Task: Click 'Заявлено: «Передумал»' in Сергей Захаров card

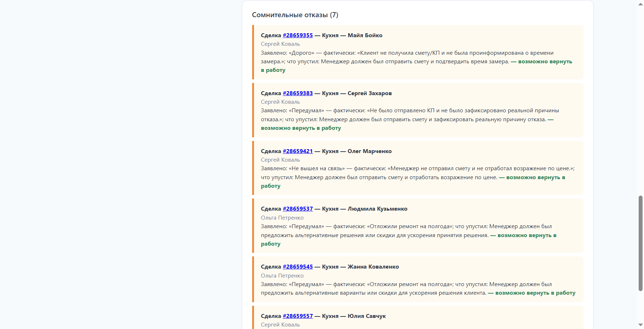Action: (x=293, y=111)
